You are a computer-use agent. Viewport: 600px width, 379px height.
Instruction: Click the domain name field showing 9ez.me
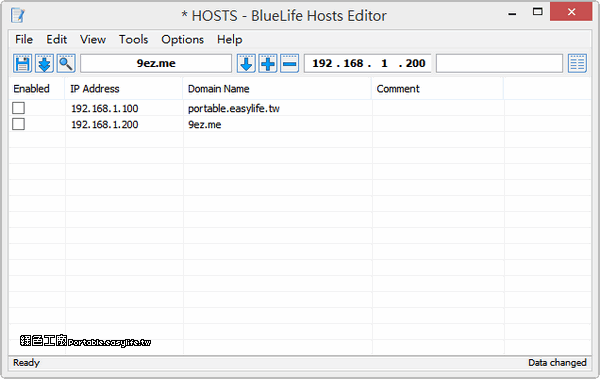tap(156, 63)
